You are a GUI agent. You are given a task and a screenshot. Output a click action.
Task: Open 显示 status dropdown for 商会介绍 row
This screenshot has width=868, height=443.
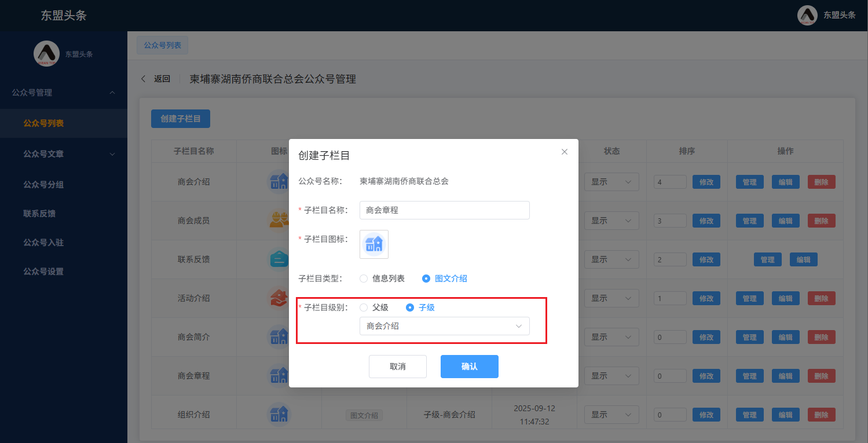pyautogui.click(x=611, y=182)
